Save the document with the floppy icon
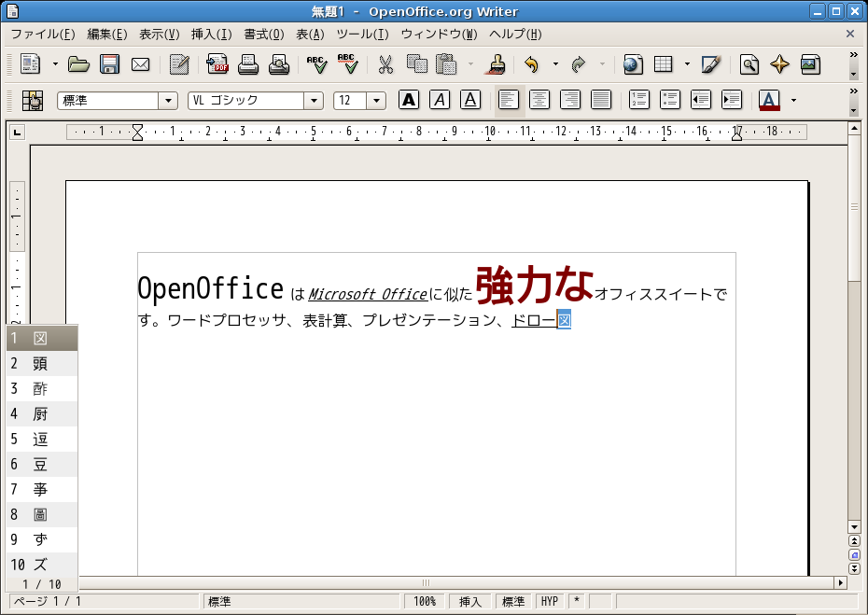Screen dimensions: 868x615 109,64
